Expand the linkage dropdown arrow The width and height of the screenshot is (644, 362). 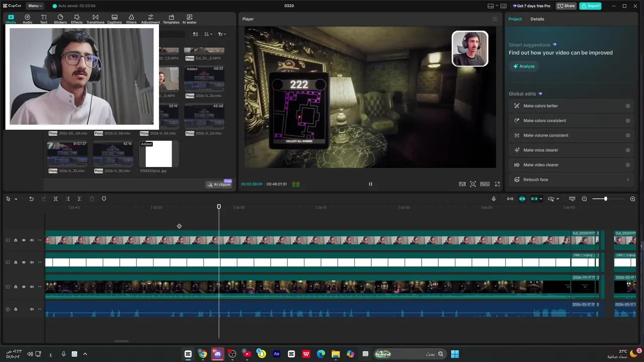pos(541,199)
